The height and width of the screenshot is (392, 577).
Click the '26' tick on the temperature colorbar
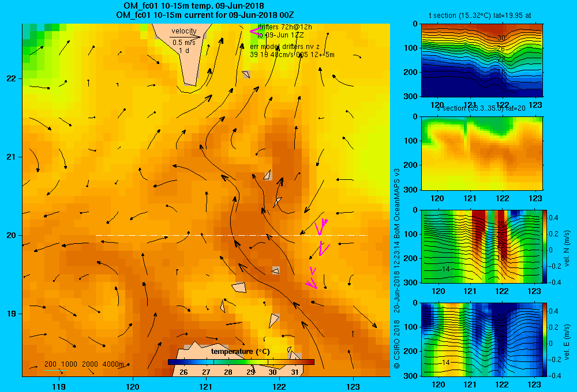pos(183,372)
